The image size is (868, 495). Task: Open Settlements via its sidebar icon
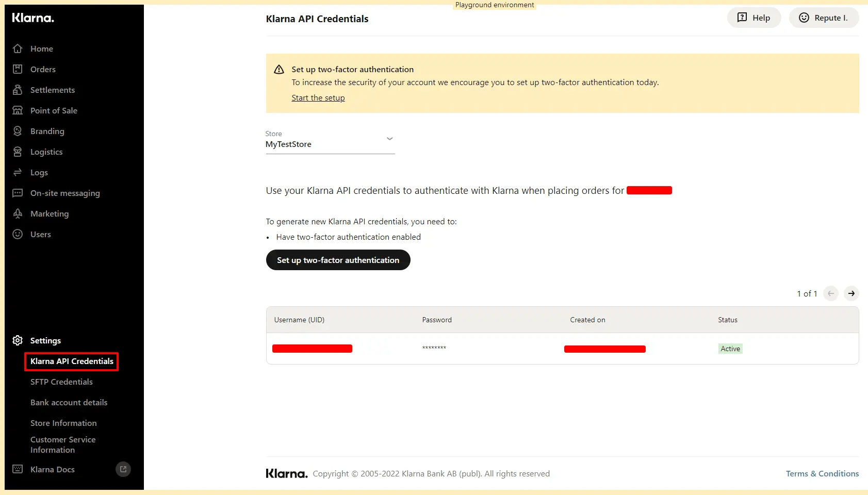coord(18,90)
